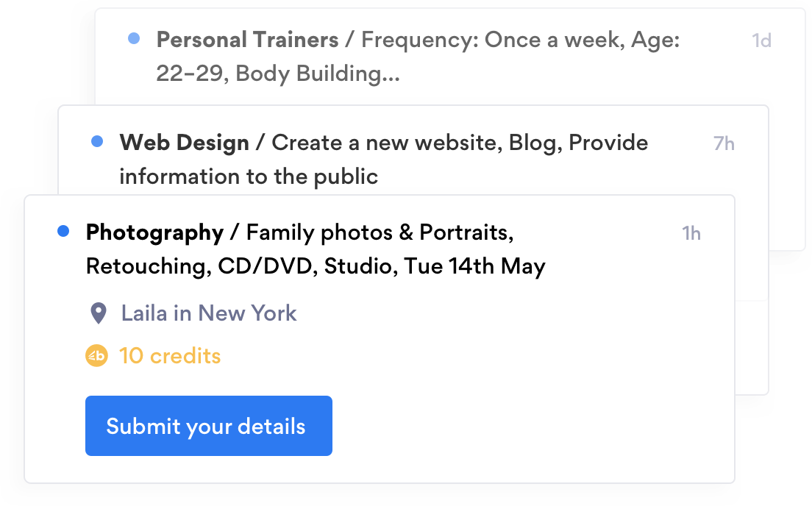
Task: Select the Laila in New York text
Action: tap(209, 313)
